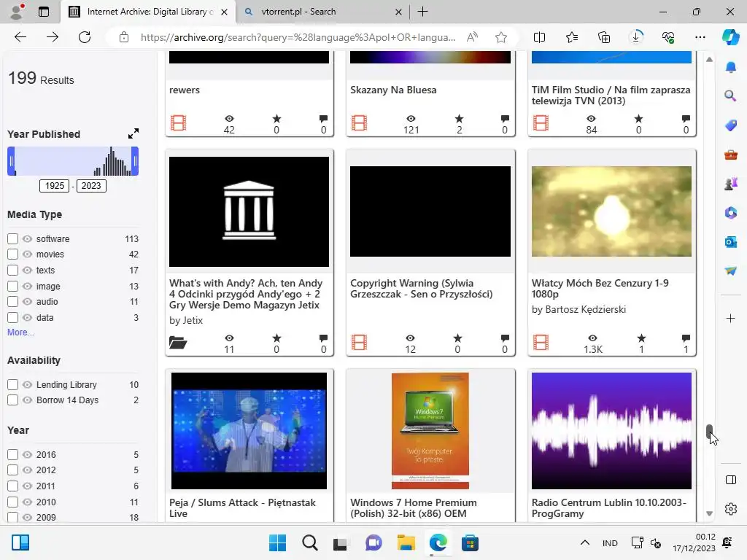Click the Edge profile avatar icon
This screenshot has height=560, width=747.
(x=17, y=12)
